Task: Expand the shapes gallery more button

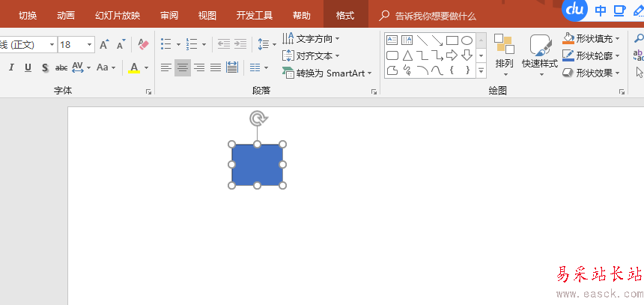Action: (482, 70)
